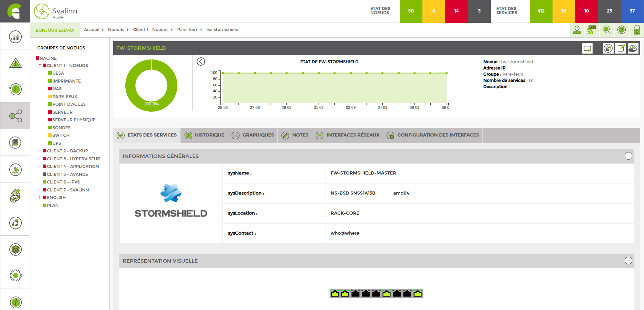The width and height of the screenshot is (644, 310).
Task: Click the Pare-feux breadcrumb link
Action: [187, 30]
